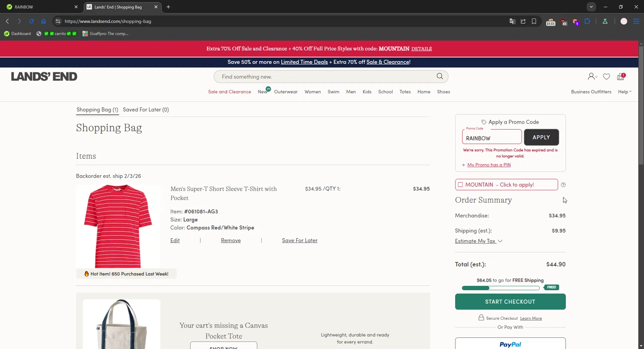644x349 pixels.
Task: Open the Men menu
Action: 351,91
